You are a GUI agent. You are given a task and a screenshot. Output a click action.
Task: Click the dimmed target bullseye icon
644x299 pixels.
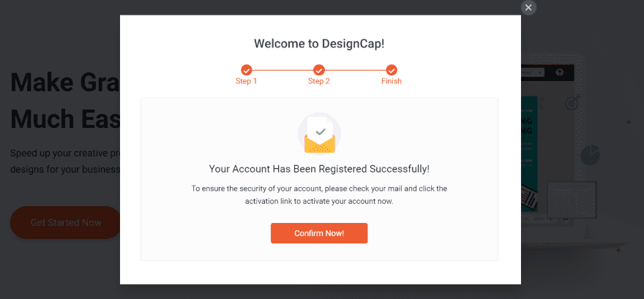click(x=573, y=103)
